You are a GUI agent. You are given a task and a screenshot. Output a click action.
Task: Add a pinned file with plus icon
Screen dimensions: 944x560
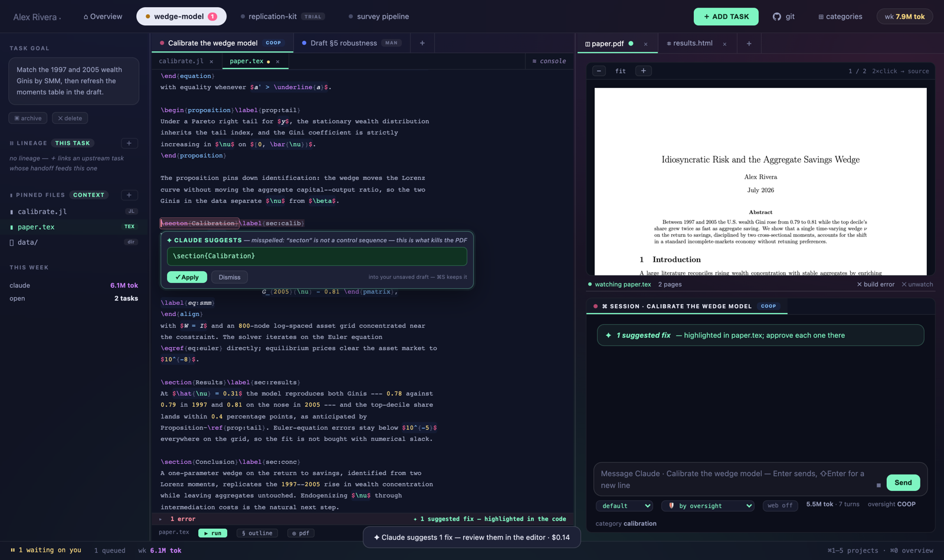[129, 195]
